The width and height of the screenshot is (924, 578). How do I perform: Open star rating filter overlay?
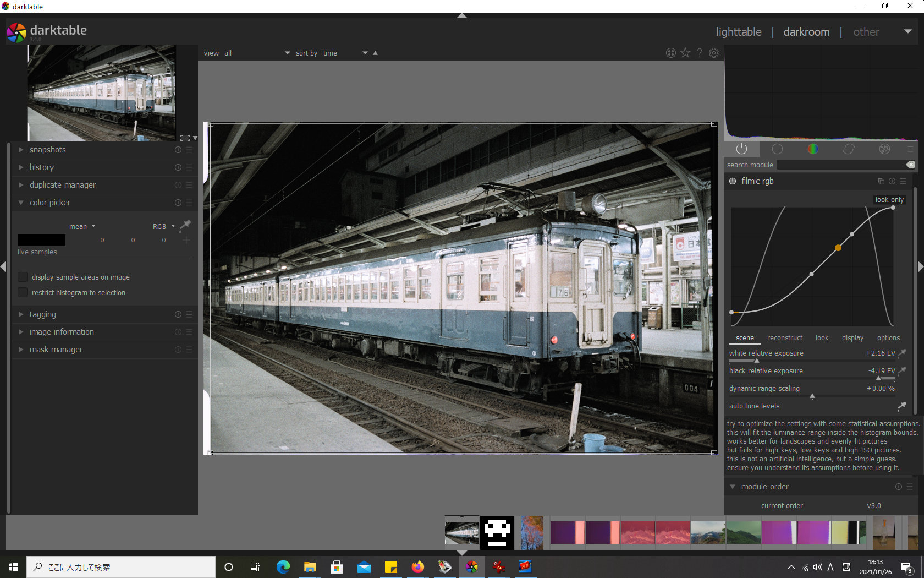685,53
